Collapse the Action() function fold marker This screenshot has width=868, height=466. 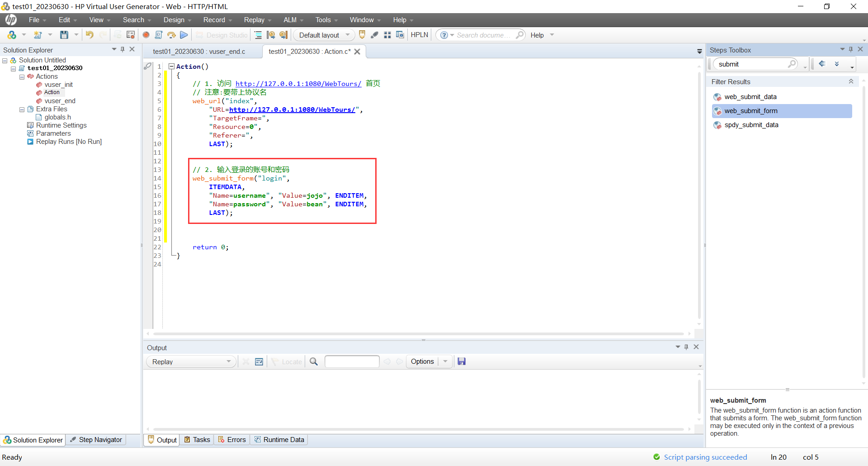(x=171, y=67)
